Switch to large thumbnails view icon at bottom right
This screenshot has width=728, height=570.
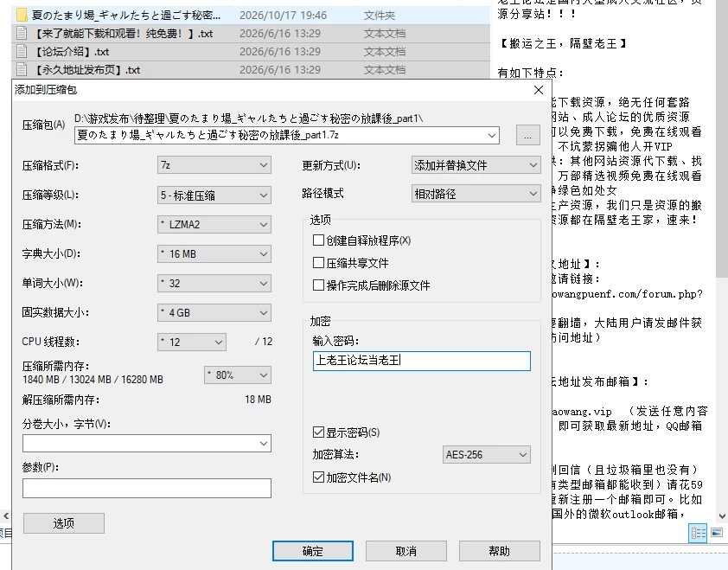coord(717,533)
